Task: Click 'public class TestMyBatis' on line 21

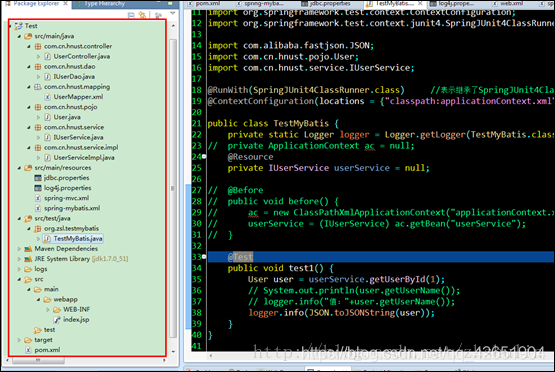Action: (x=268, y=124)
